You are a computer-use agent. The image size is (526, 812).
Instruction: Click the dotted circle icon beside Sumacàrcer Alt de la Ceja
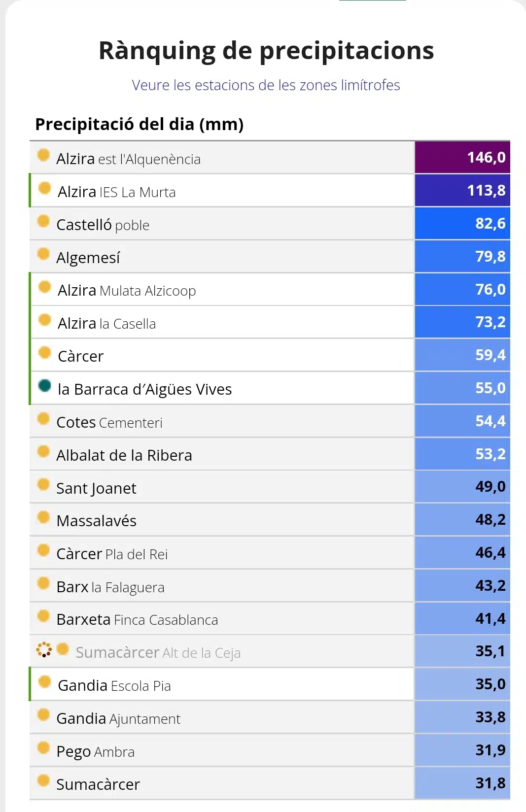[44, 649]
